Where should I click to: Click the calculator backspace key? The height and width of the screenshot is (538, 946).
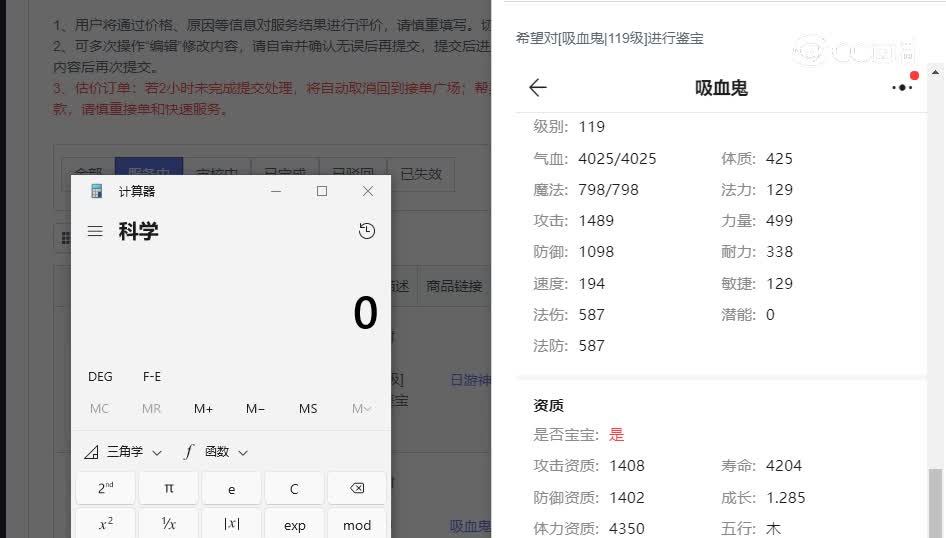click(x=357, y=489)
